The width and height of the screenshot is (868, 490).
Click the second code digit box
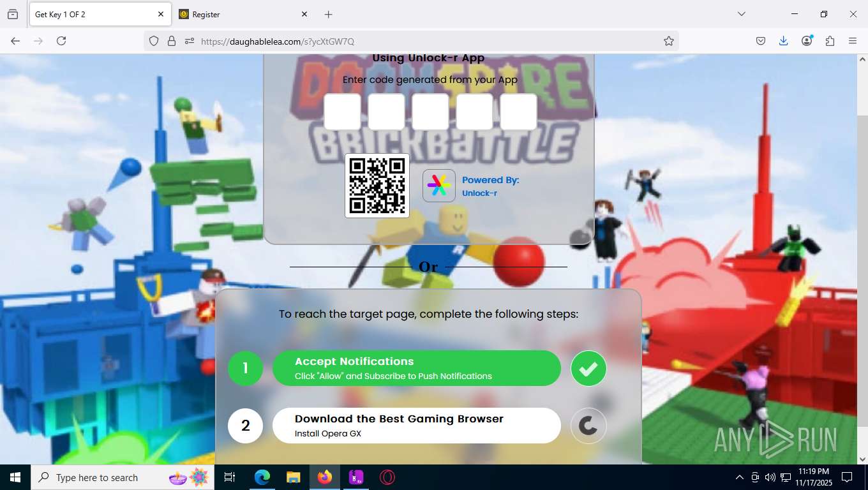(386, 112)
